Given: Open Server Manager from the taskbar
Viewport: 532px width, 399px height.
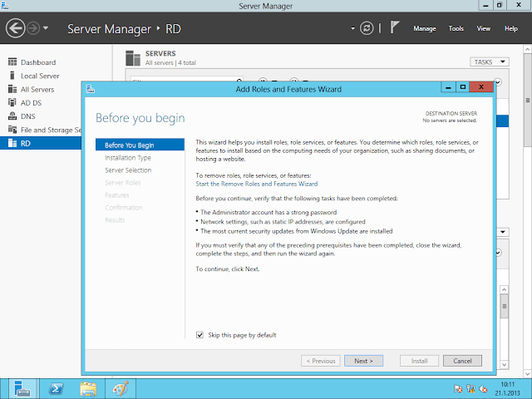Looking at the screenshot, I should 22,387.
